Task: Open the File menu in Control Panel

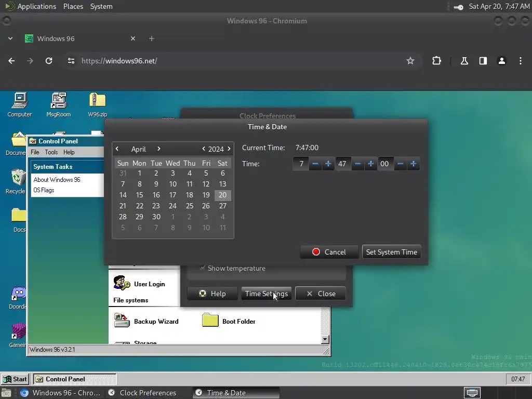Action: 35,152
